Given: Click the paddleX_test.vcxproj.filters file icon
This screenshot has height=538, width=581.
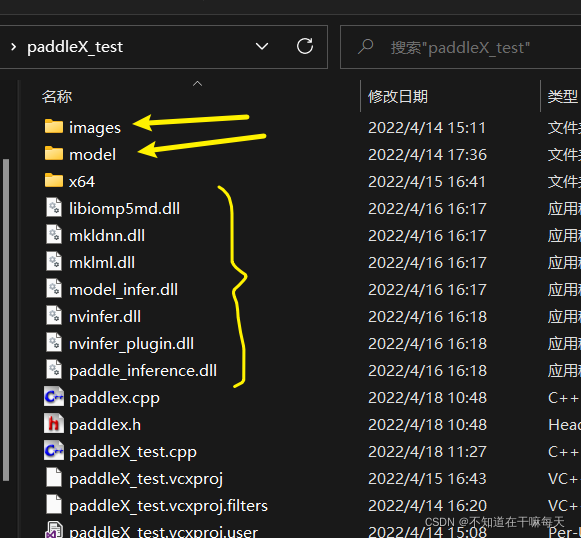Looking at the screenshot, I should 54,505.
